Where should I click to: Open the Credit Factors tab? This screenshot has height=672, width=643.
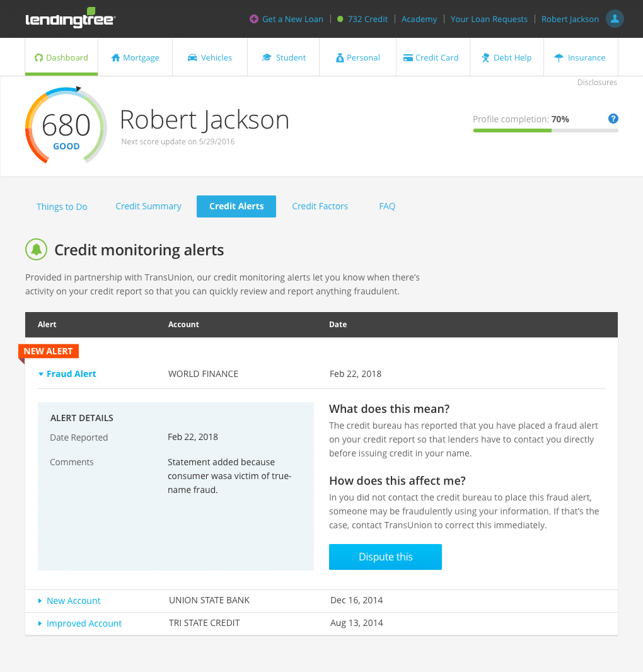(320, 206)
